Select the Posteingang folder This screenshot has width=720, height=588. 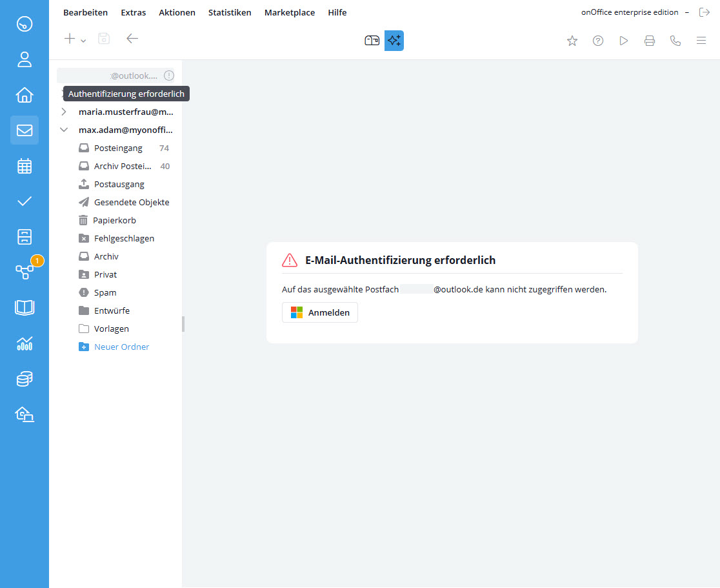pyautogui.click(x=118, y=148)
